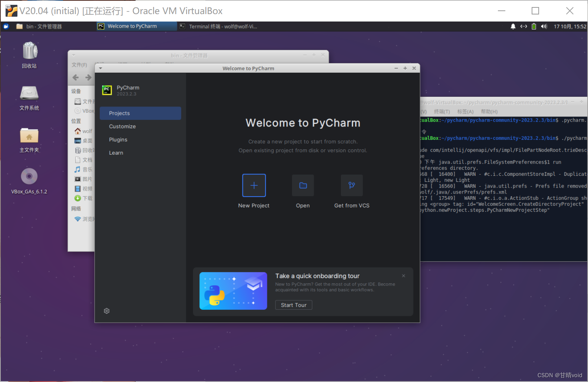Screen dimensions: 588x382
Task: Click the network connection tray icon
Action: pos(523,26)
